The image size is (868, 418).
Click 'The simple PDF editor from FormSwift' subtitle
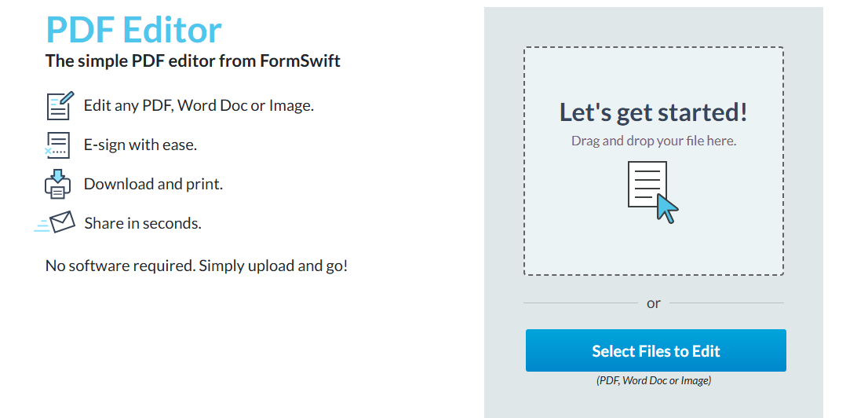192,61
